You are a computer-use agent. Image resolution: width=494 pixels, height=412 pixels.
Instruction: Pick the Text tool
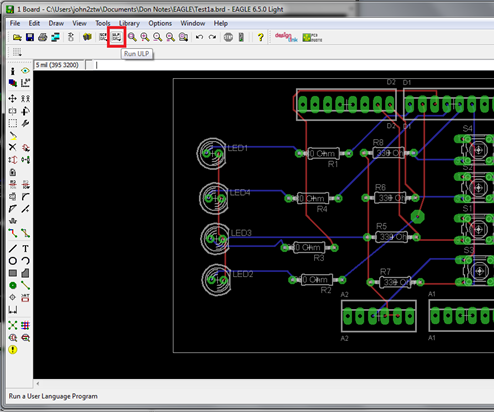click(x=25, y=249)
